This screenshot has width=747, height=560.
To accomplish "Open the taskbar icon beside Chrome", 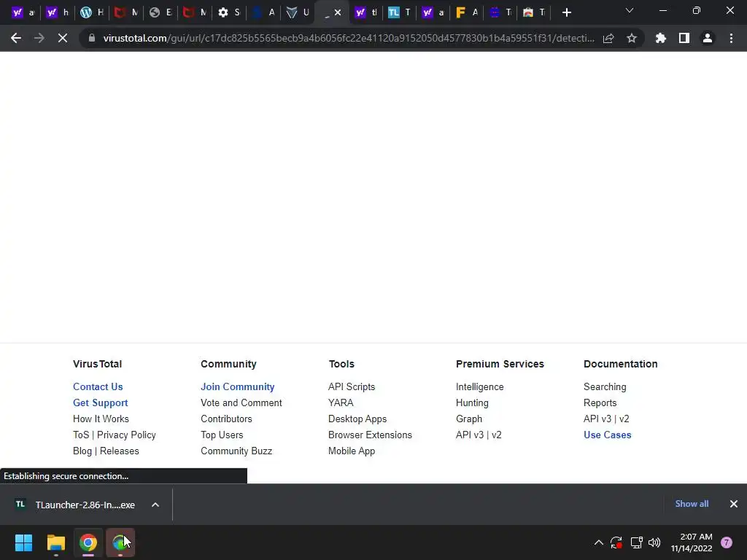I will [x=120, y=542].
